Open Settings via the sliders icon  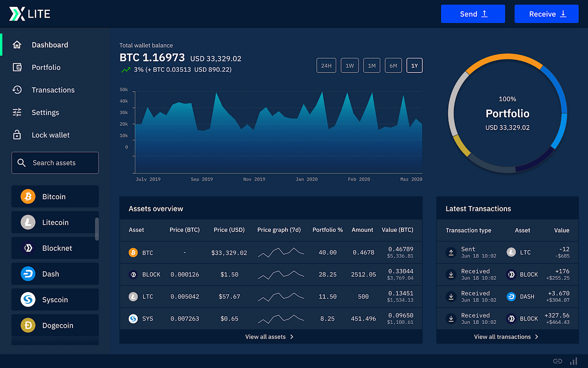[17, 112]
